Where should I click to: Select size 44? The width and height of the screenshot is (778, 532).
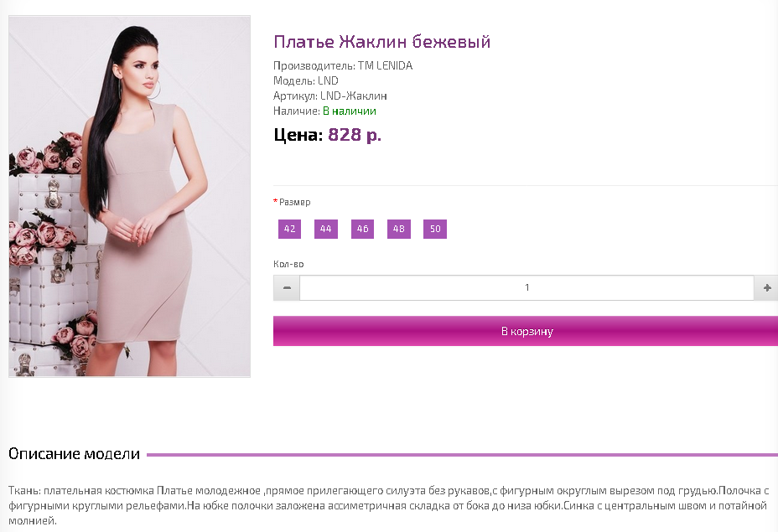click(326, 229)
